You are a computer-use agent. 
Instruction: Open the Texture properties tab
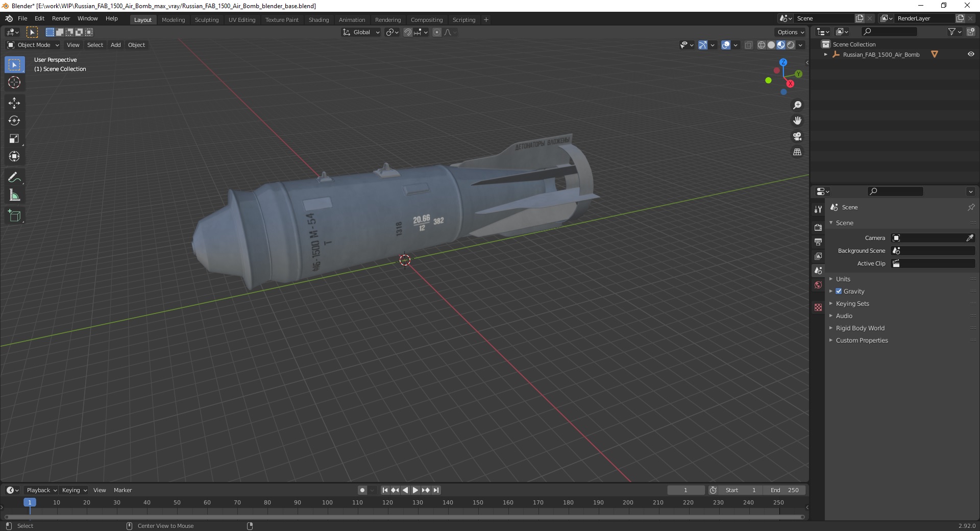(818, 307)
